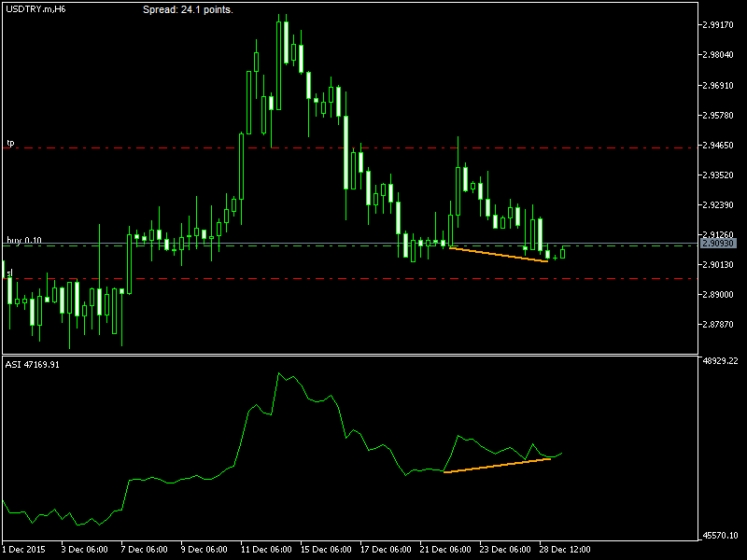Click the 2.89000 price scale value
This screenshot has width=747, height=560.
pyautogui.click(x=718, y=295)
